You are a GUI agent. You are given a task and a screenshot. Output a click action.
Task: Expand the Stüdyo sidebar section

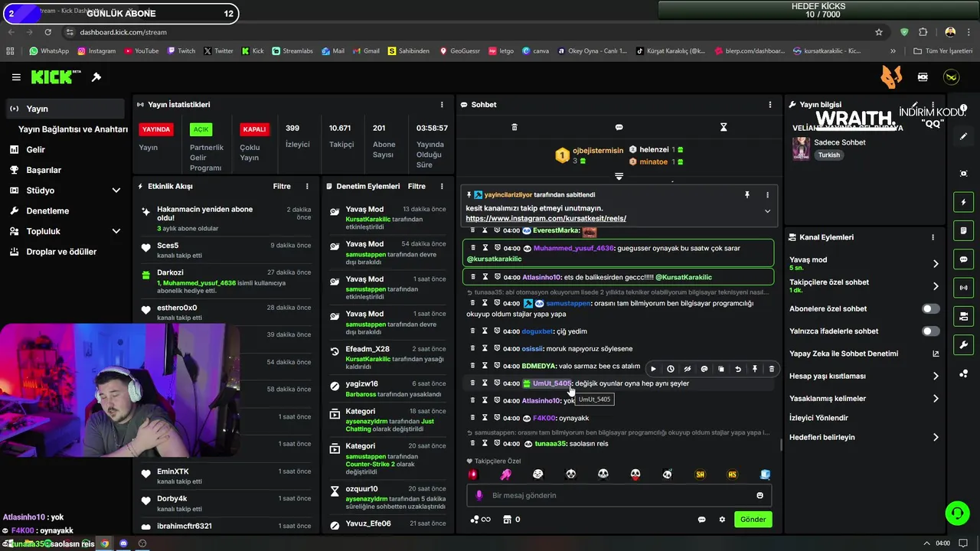(116, 191)
